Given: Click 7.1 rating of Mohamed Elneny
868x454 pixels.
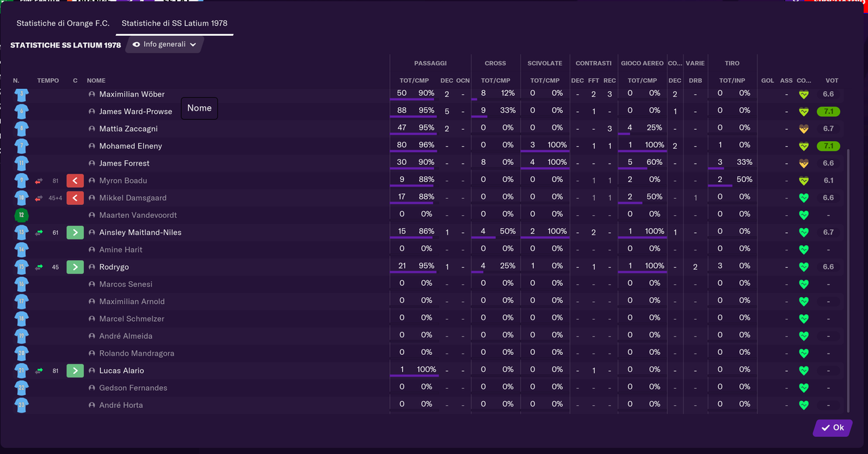Looking at the screenshot, I should point(828,146).
